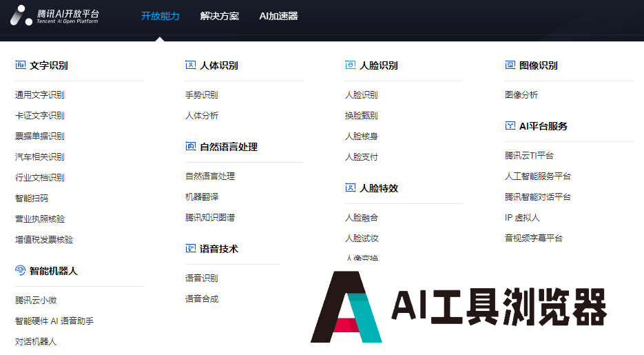This screenshot has width=644, height=355.
Task: Open 语音合成 service
Action: [x=202, y=298]
